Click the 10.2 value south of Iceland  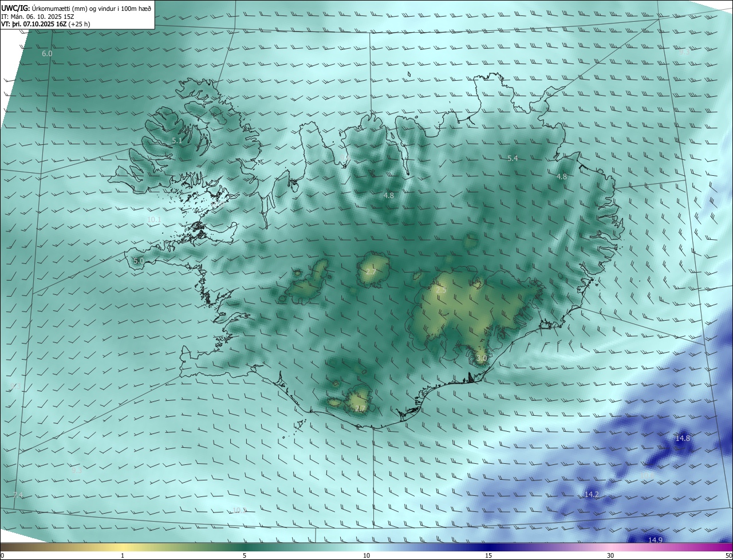pyautogui.click(x=239, y=510)
